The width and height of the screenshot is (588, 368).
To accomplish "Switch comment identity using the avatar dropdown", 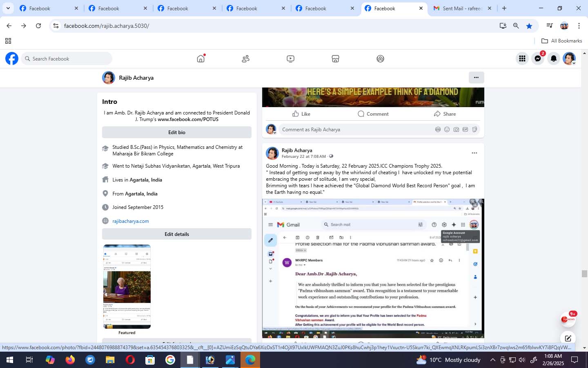I will point(271,130).
